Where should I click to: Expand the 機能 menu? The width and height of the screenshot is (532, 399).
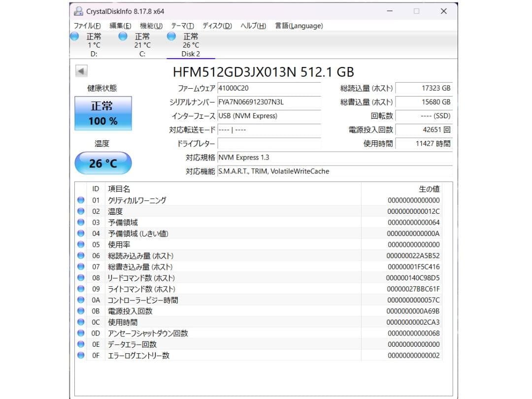point(150,26)
